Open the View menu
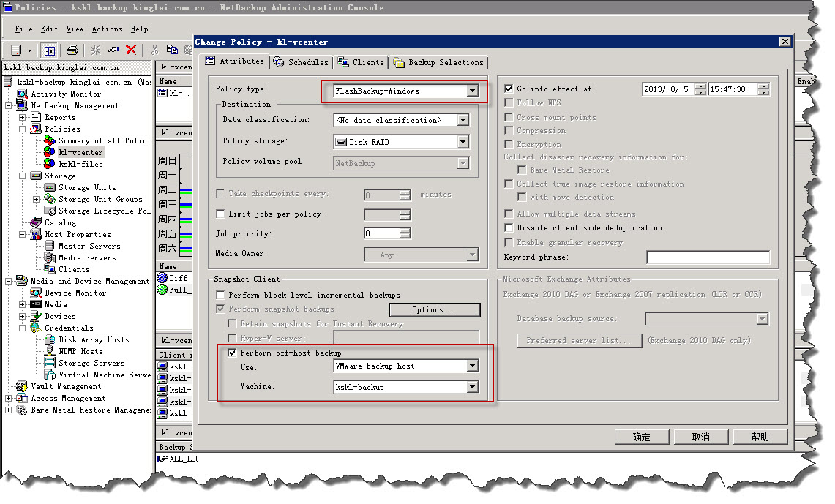 pyautogui.click(x=75, y=29)
